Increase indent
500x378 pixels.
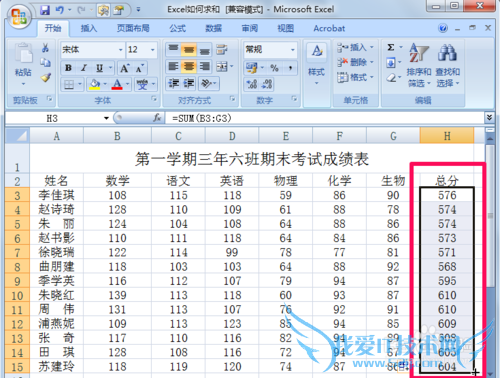189,83
